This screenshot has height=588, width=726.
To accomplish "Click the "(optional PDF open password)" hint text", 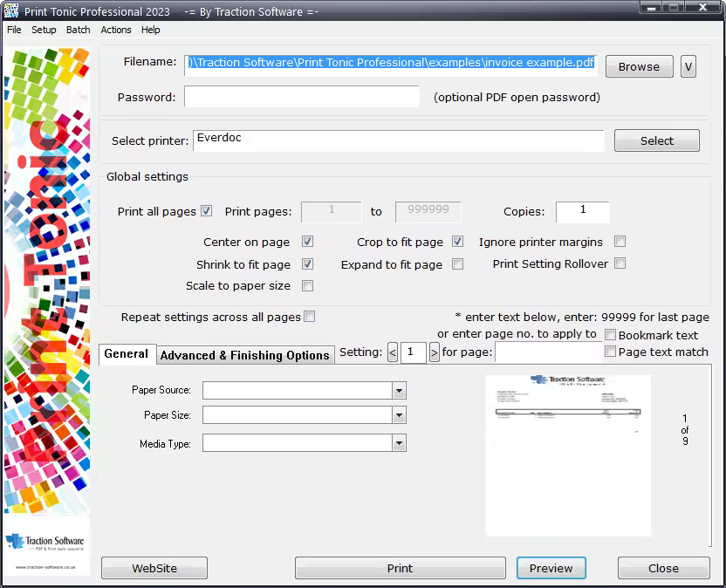I will 517,97.
